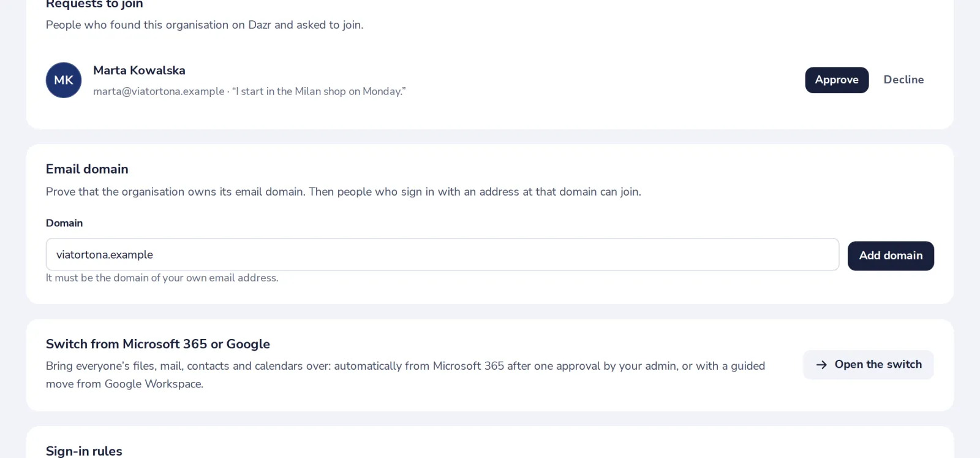The image size is (980, 458).
Task: Click the People who found this organisation text
Action: click(x=205, y=25)
